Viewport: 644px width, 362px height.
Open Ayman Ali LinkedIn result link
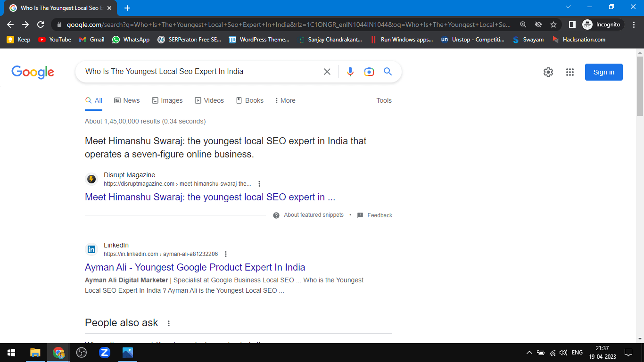pyautogui.click(x=195, y=267)
